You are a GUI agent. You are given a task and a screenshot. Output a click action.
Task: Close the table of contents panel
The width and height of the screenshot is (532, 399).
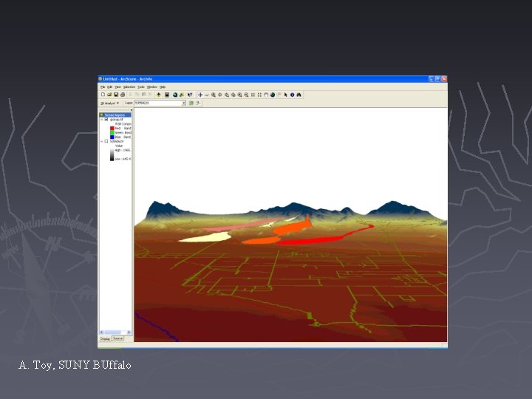[132, 110]
